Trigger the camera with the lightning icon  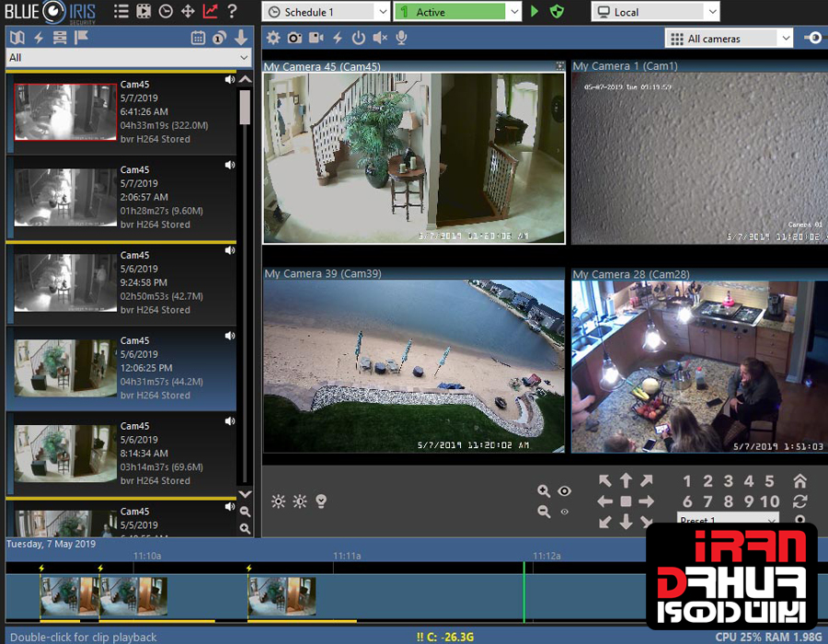338,38
